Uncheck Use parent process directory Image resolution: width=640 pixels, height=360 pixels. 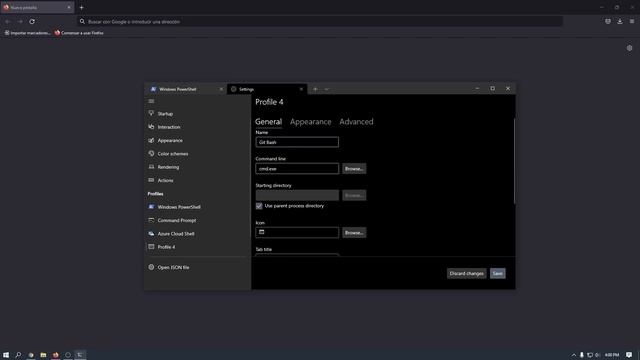[259, 206]
